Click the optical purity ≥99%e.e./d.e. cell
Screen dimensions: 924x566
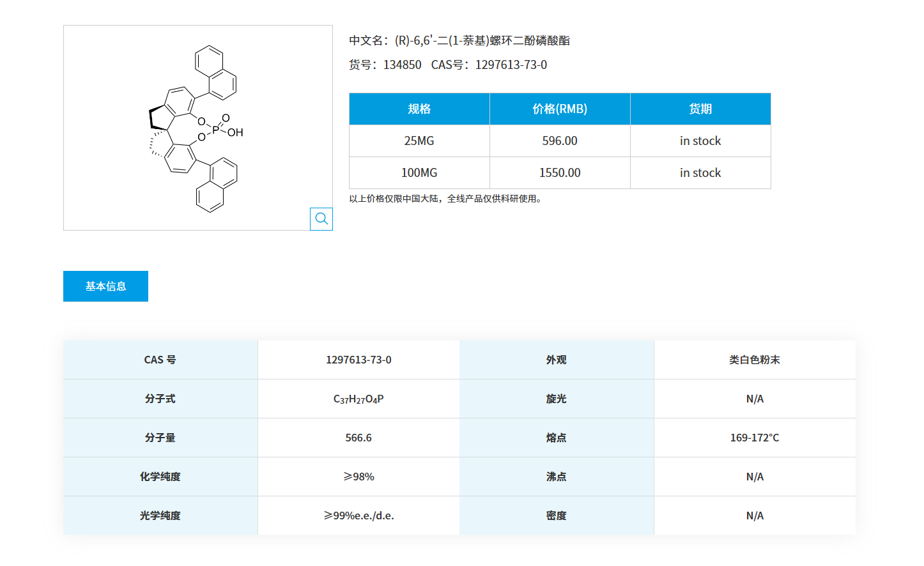pos(358,515)
